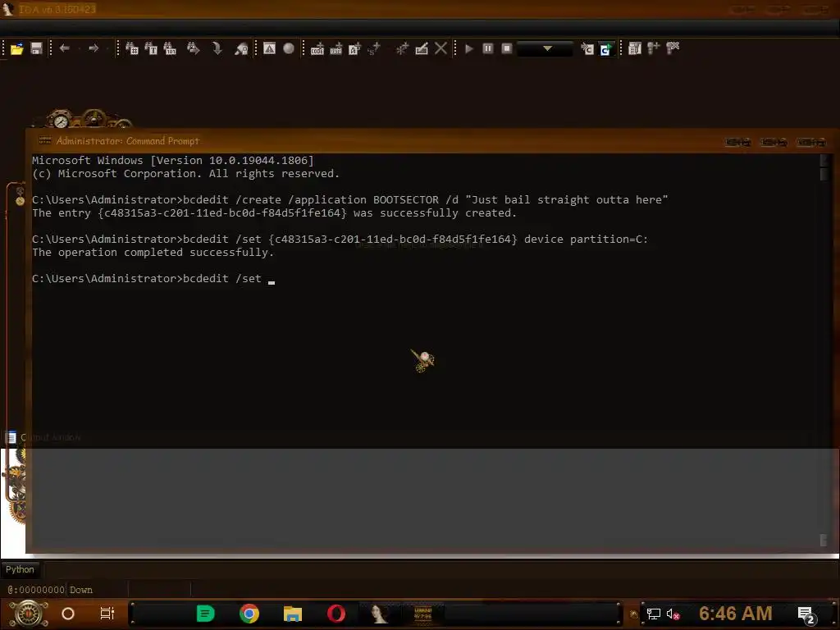Switch to the Command Prompt taskbar icon
Screen dimensions: 840x630
pyautogui.click(x=423, y=614)
